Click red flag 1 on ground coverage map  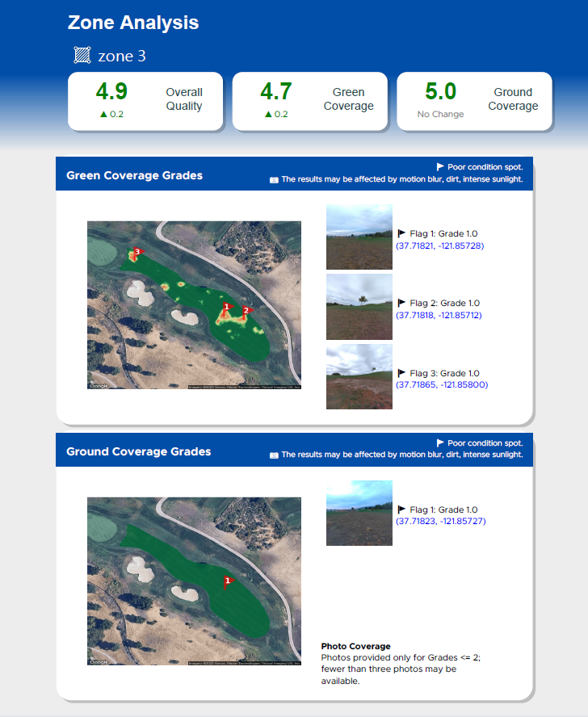tap(229, 581)
